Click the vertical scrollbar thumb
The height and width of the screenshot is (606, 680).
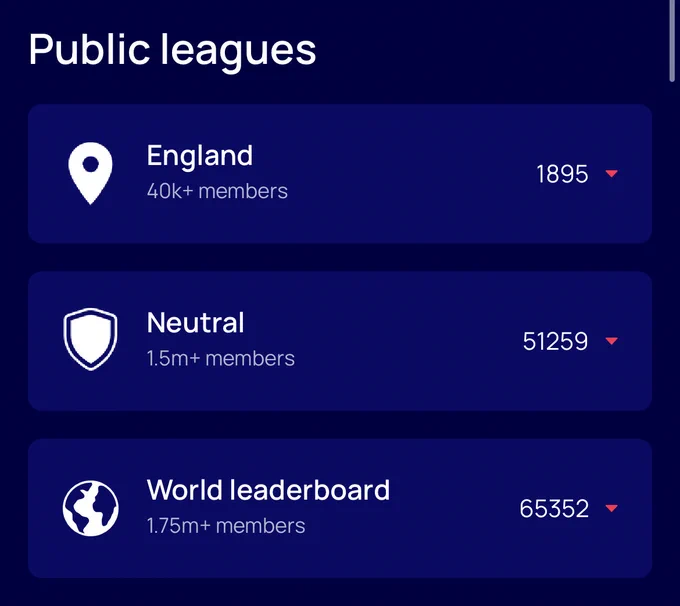[x=672, y=41]
